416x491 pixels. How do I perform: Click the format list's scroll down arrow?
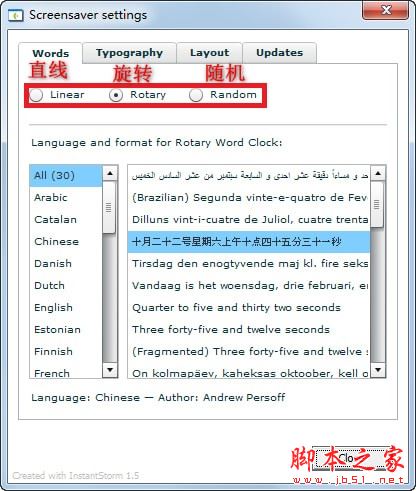coord(378,369)
